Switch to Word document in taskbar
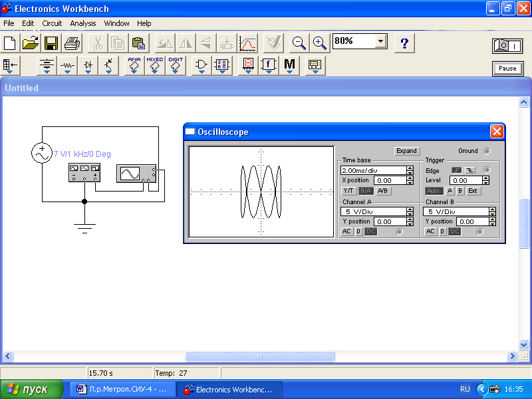Viewport: 532px width, 399px height. (122, 389)
